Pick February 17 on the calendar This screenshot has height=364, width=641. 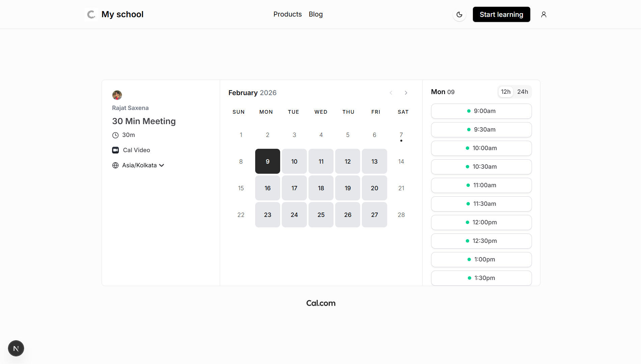pyautogui.click(x=294, y=188)
